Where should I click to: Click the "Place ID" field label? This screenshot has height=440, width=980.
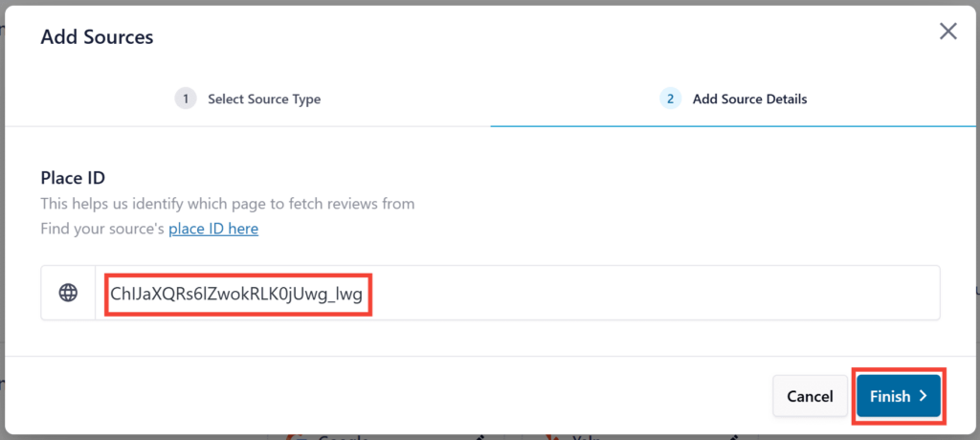point(73,177)
